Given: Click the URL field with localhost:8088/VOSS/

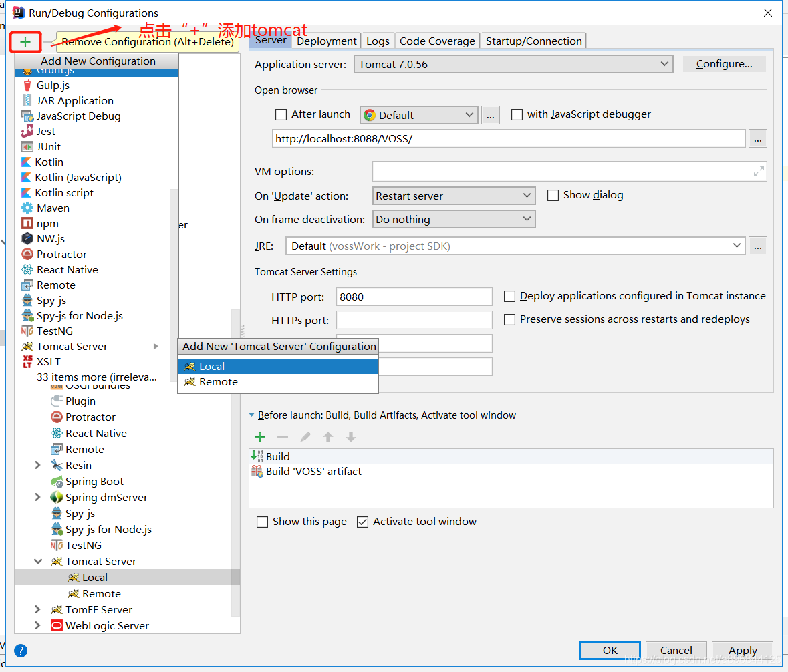Looking at the screenshot, I should coord(509,138).
